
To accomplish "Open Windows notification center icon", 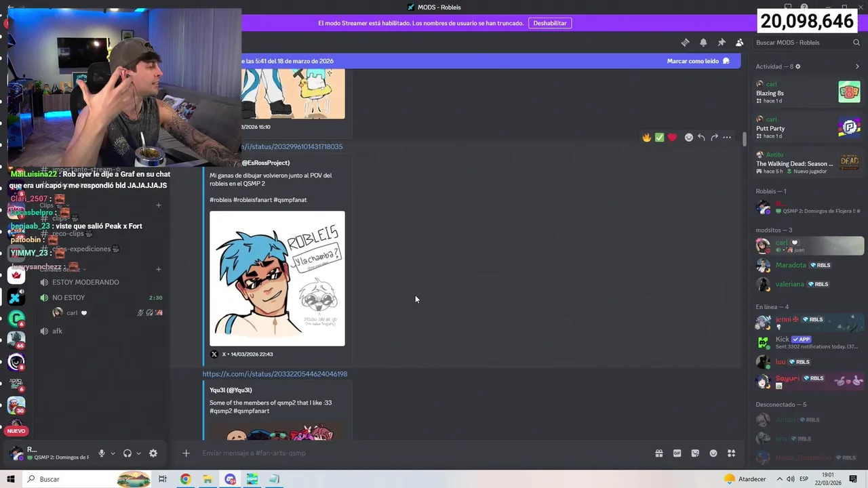I will [854, 479].
